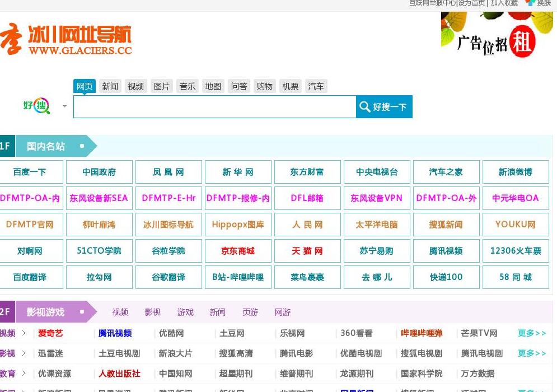Viewport: 557px width, 392px height.
Task: Click the 设为首页 link
Action: (x=472, y=3)
